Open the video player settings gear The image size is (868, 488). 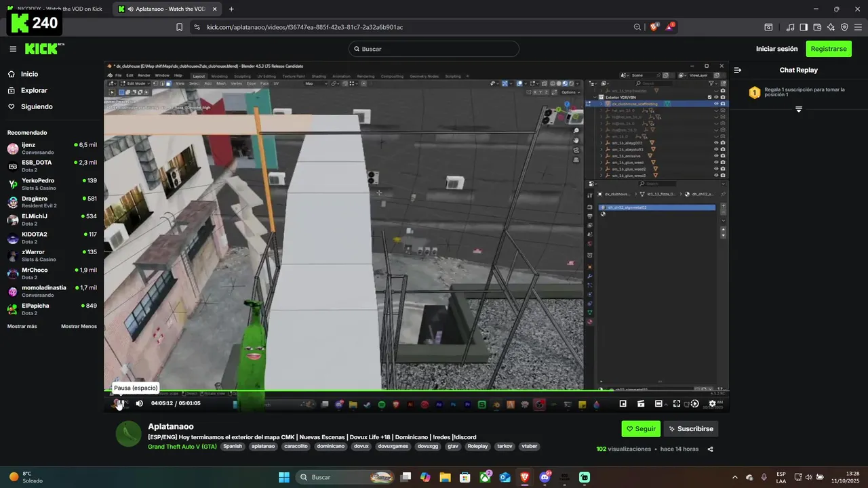coord(712,403)
